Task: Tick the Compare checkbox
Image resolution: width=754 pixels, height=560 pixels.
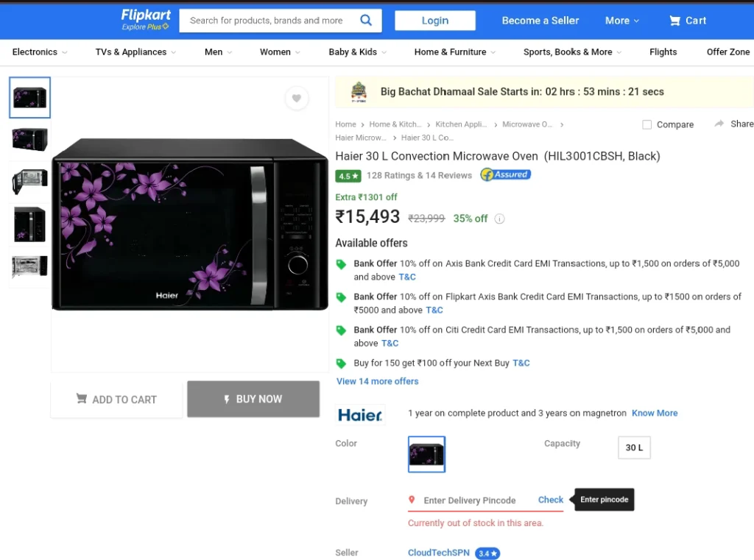Action: tap(646, 124)
